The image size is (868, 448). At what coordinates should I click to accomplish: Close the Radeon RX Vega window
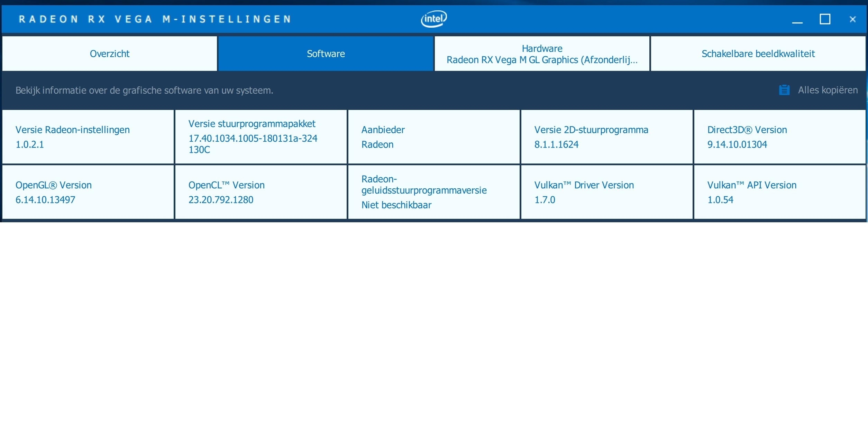tap(852, 19)
